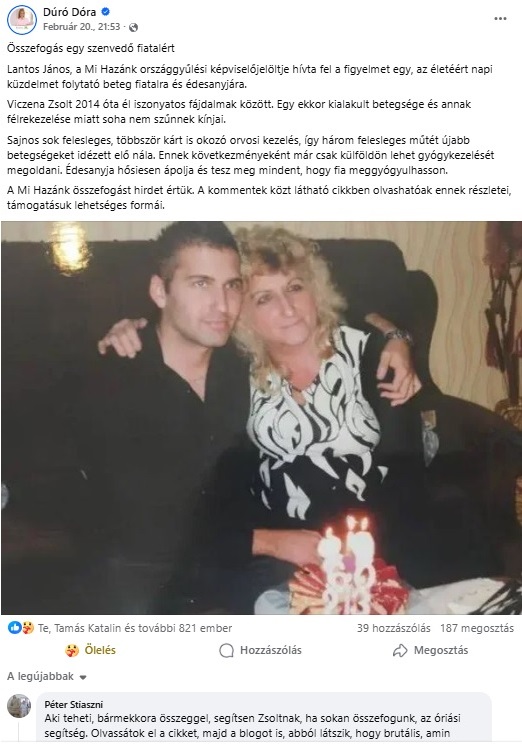Click the blue like reaction icon

pos(14,627)
